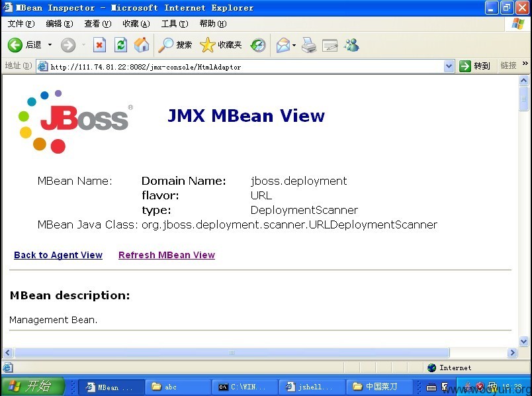The width and height of the screenshot is (532, 396).
Task: Click the MBean description: heading
Action: pos(70,295)
